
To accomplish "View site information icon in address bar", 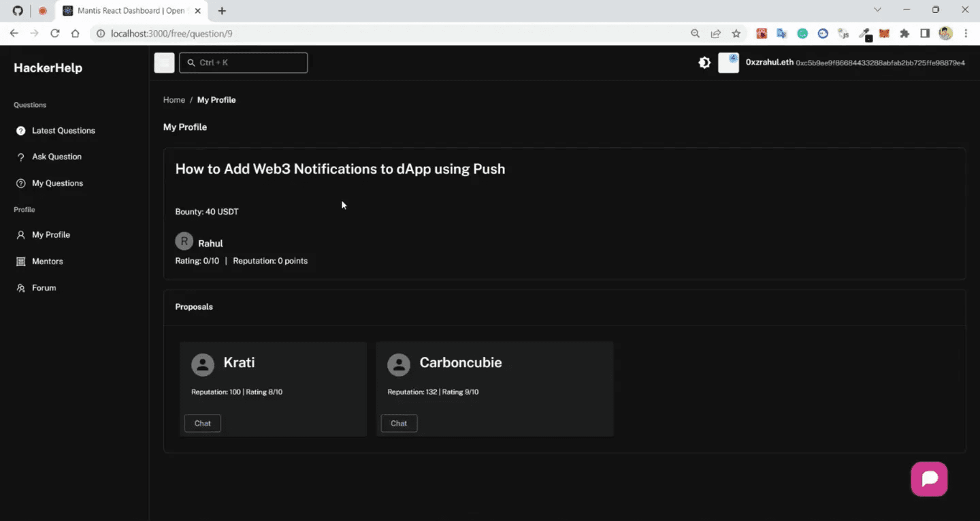I will click(101, 33).
